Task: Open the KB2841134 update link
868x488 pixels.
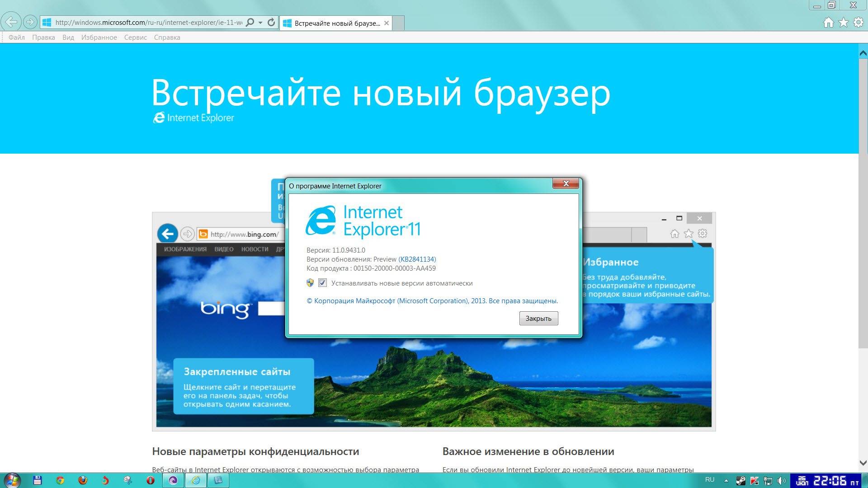Action: coord(418,259)
